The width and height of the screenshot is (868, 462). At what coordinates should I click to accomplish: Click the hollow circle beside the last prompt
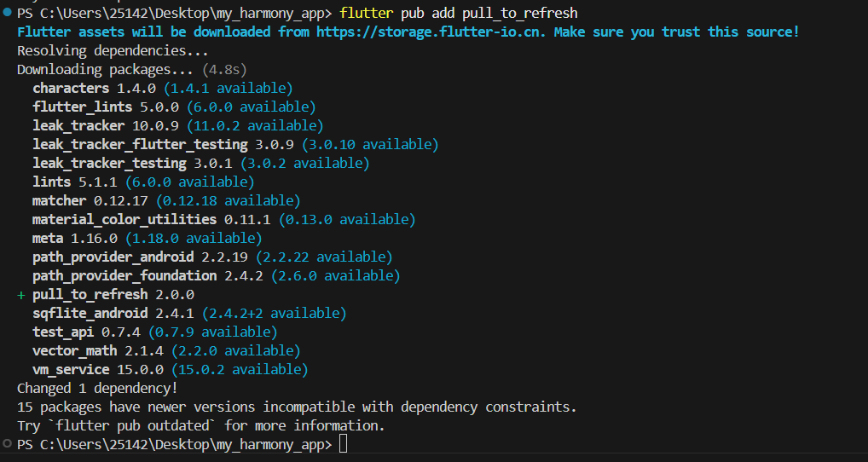tap(7, 444)
